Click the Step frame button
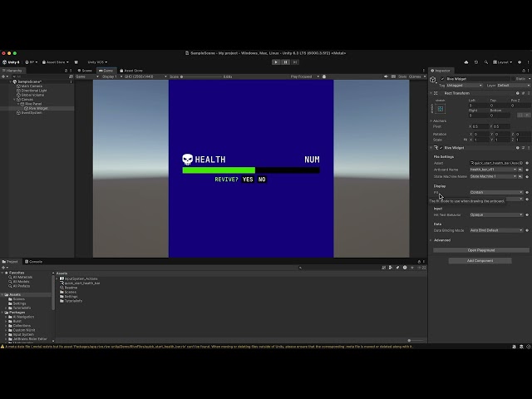Screen dimensions: 532x399 (x=295, y=62)
